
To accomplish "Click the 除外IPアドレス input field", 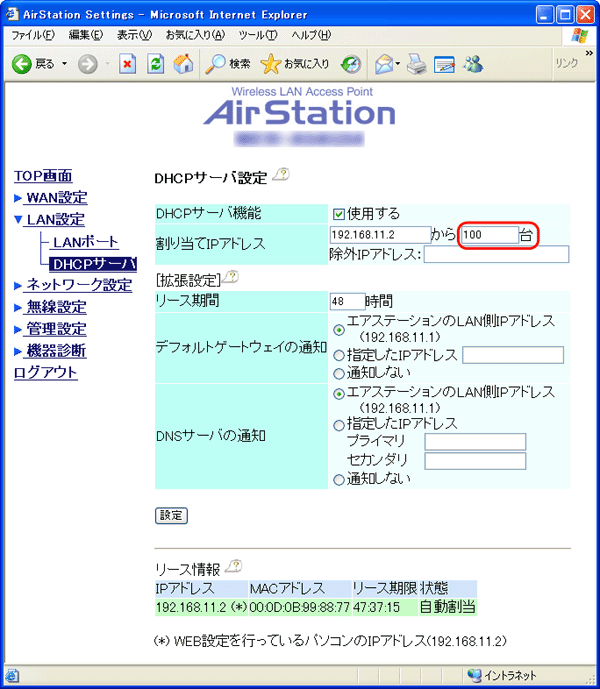I will click(496, 254).
